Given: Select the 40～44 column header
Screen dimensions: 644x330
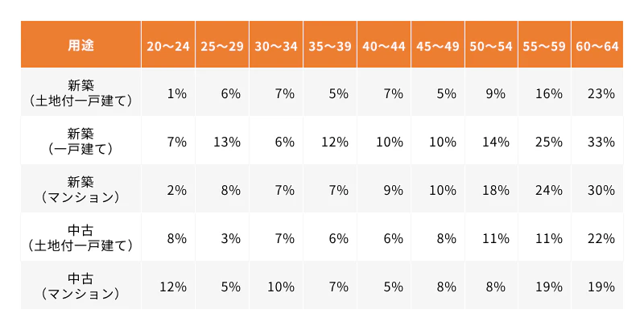Looking at the screenshot, I should pos(384,44).
